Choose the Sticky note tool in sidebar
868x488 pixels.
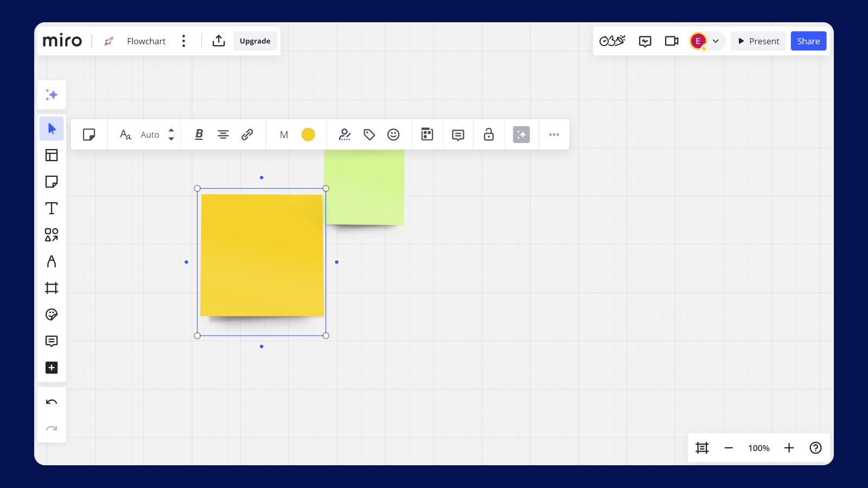pyautogui.click(x=52, y=182)
